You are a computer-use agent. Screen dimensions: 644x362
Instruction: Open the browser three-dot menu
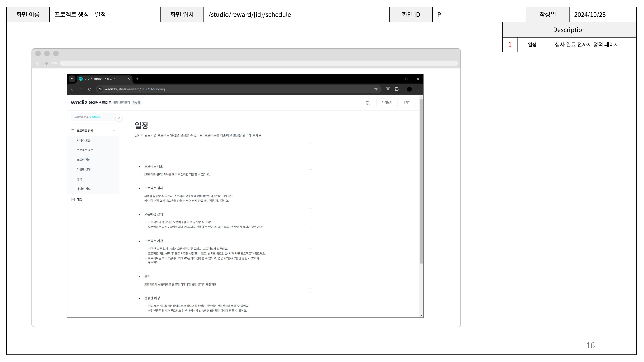[x=418, y=89]
